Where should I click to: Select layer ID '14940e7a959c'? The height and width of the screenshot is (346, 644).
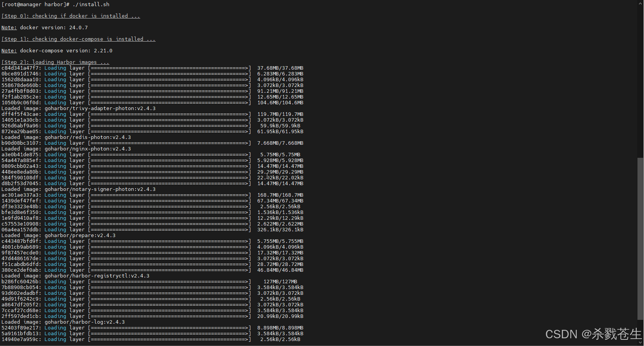click(x=20, y=339)
